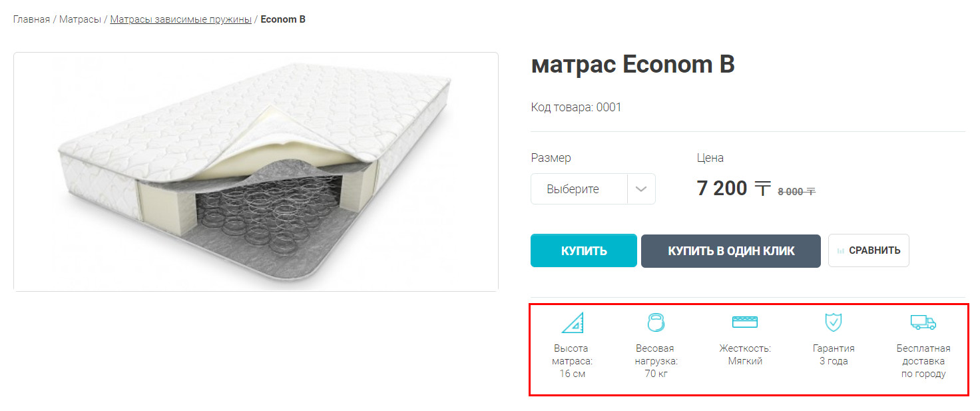Click the firmness mattress icon
The width and height of the screenshot is (980, 411).
(745, 322)
